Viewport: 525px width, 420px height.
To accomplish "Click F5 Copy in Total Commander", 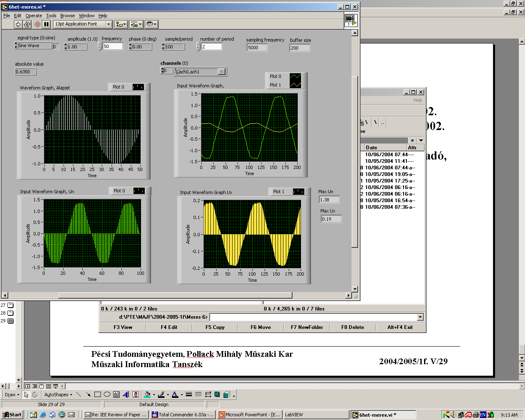I will (215, 327).
